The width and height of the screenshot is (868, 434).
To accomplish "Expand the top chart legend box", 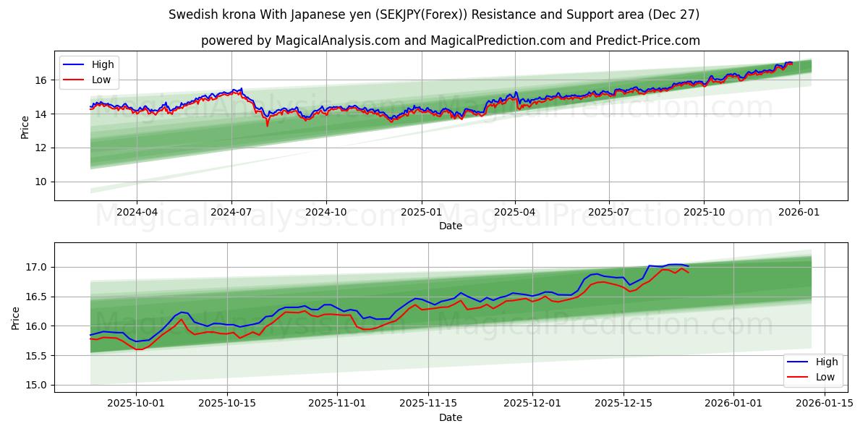I will point(90,72).
